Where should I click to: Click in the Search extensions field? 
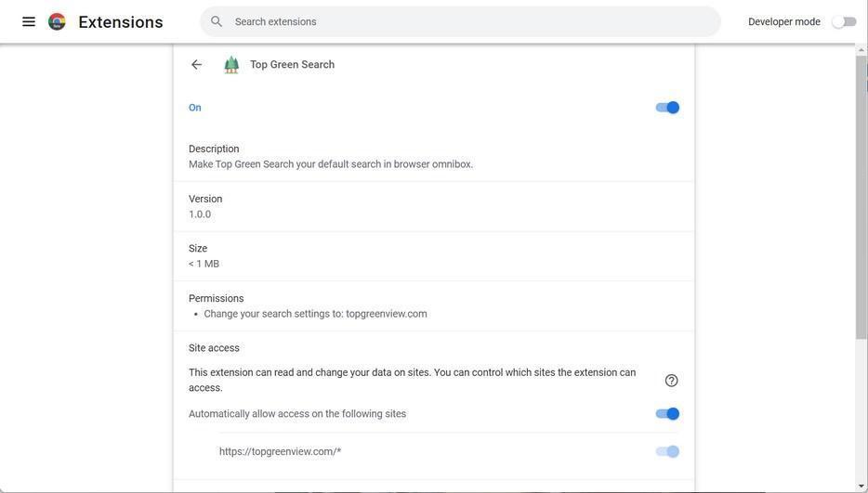[465, 21]
